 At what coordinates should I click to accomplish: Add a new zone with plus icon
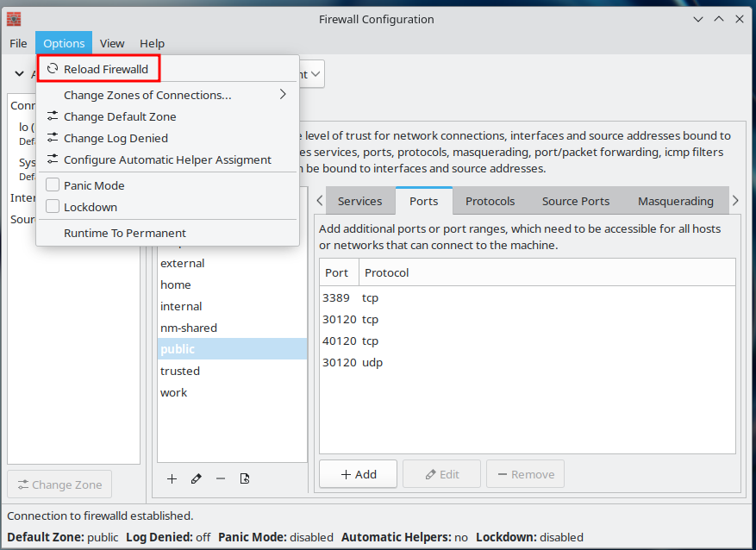point(172,478)
